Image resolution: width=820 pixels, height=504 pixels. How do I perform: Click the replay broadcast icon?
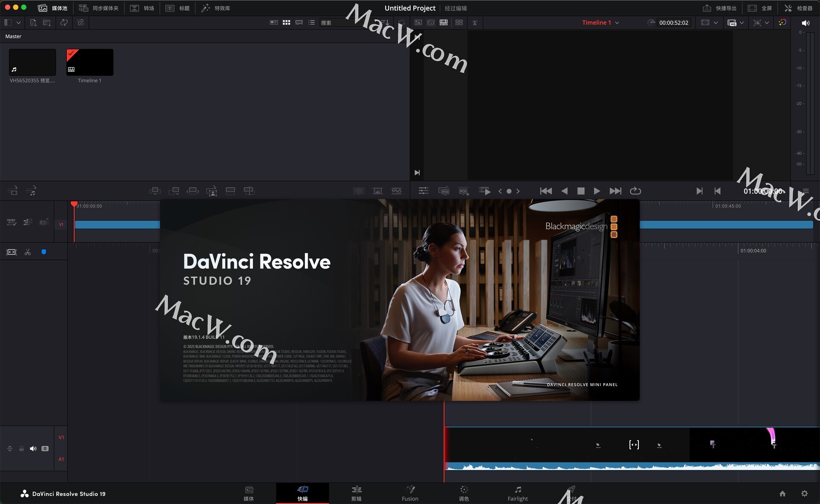[x=474, y=23]
